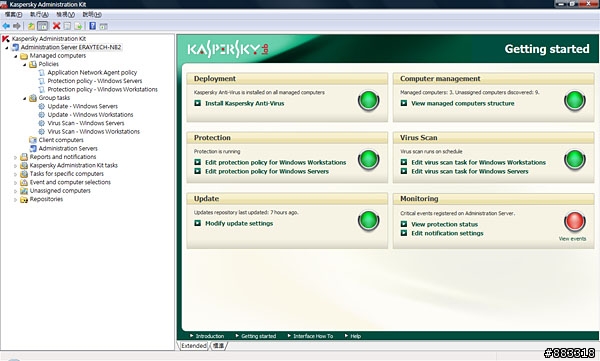Click View events under Monitoring indicator

pos(572,238)
